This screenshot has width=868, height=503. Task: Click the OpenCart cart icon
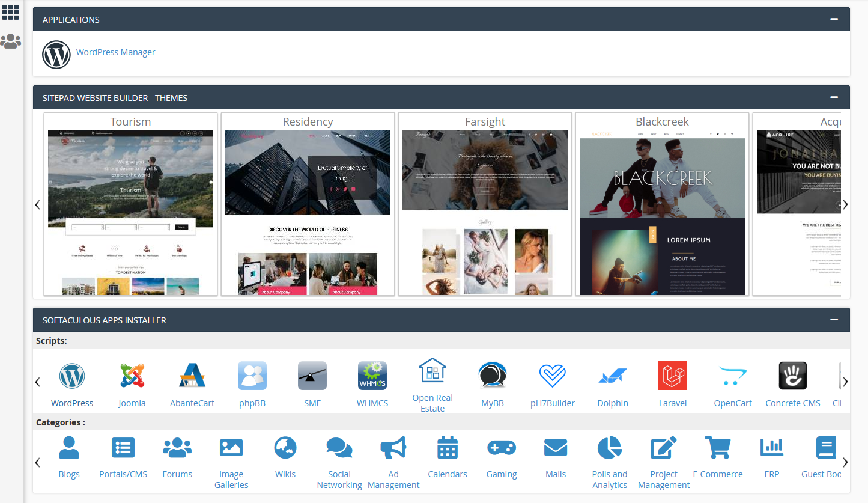click(x=733, y=376)
